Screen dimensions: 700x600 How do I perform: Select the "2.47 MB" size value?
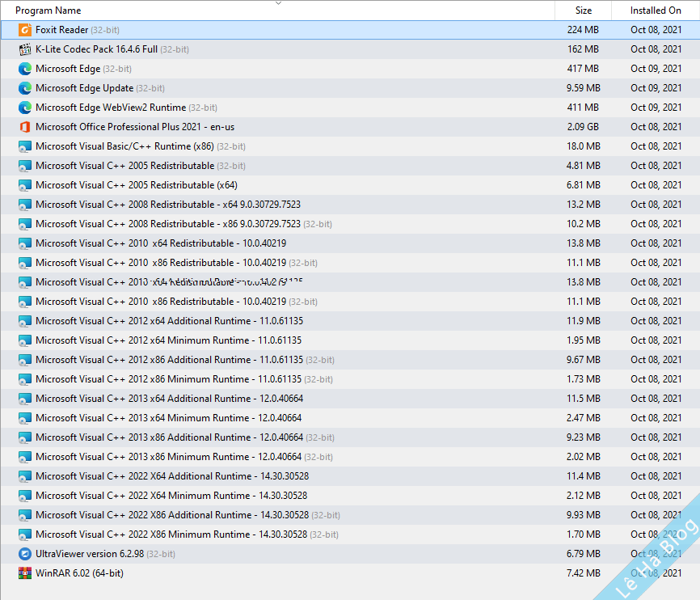click(583, 418)
